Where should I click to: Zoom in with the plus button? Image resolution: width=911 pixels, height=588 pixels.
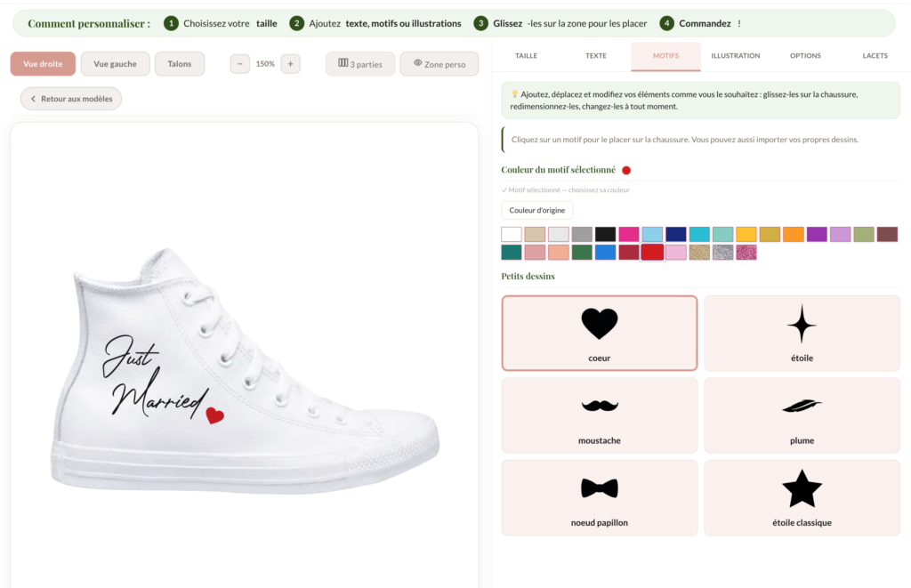point(291,64)
